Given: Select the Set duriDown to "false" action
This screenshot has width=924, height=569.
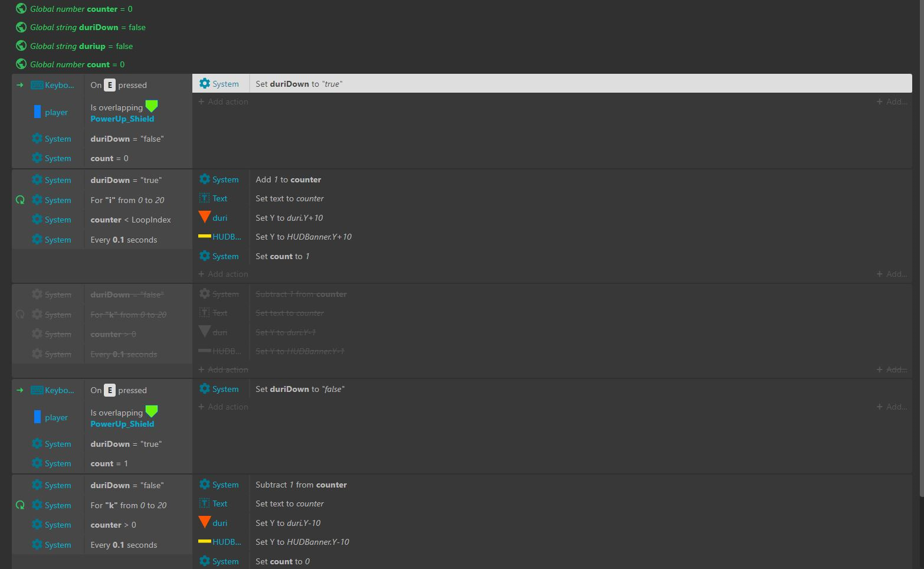Looking at the screenshot, I should coord(580,389).
